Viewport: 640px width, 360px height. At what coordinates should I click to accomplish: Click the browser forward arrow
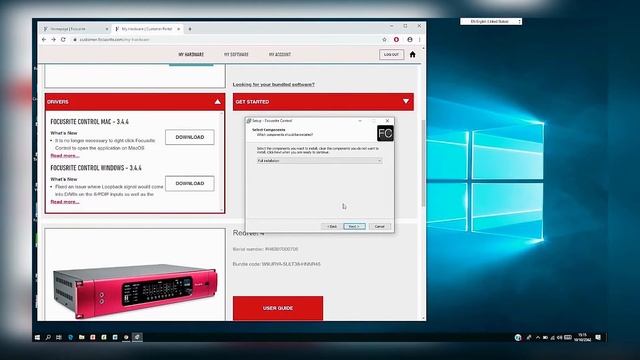pyautogui.click(x=53, y=40)
